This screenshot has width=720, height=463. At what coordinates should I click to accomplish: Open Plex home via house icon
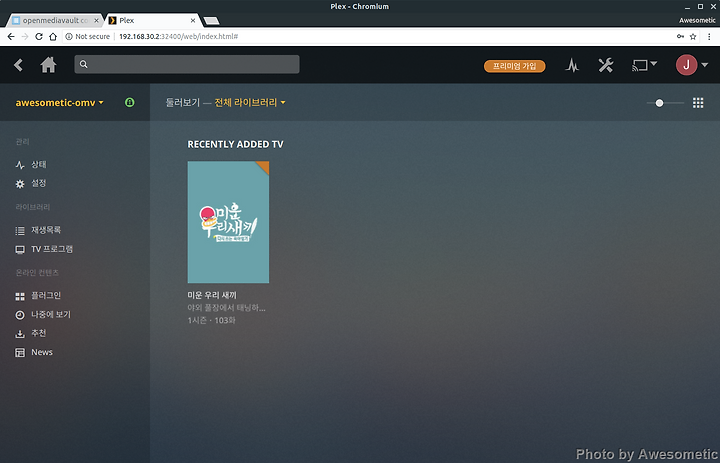tap(48, 65)
